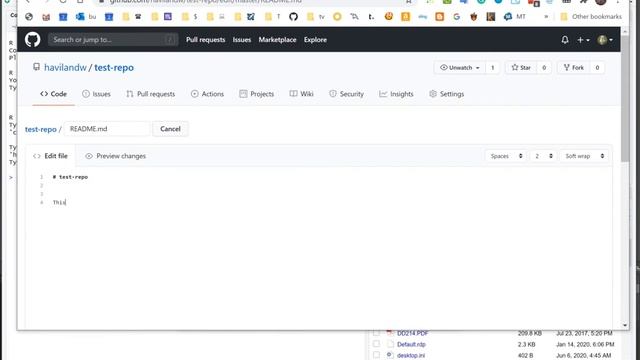Go to test-repo breadcrumb link
The width and height of the screenshot is (640, 360).
pos(40,129)
